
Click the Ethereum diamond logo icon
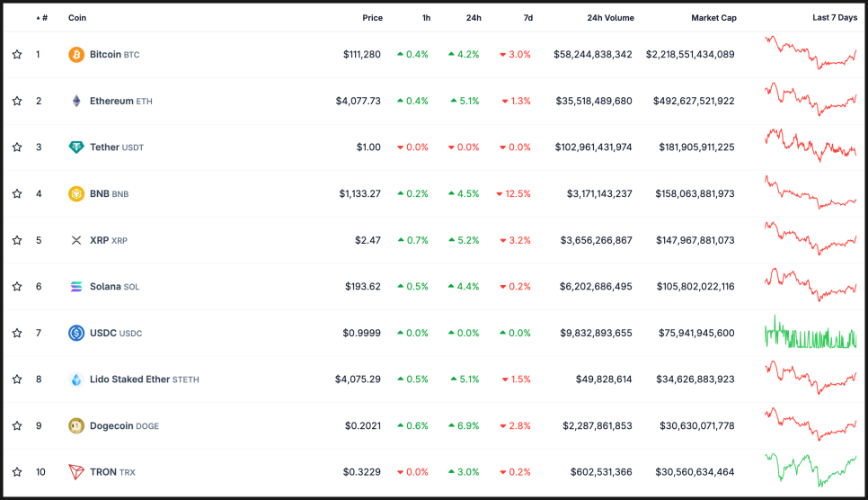coord(76,101)
